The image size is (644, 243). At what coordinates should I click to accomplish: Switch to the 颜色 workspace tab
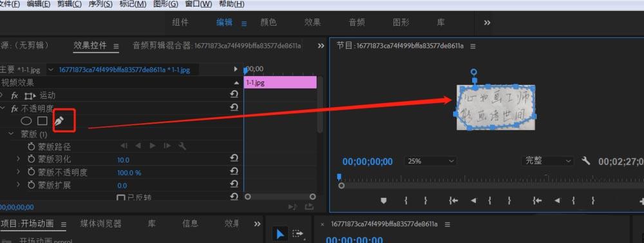269,23
